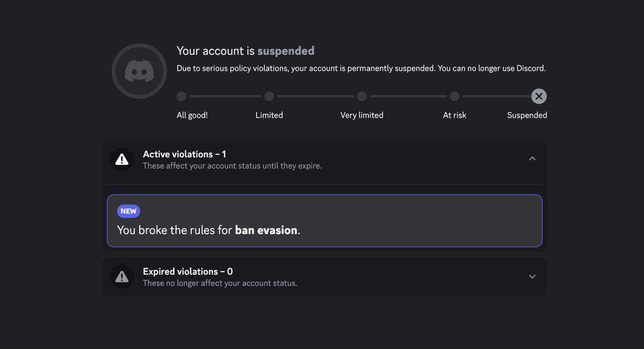Click the Active violations warning icon

122,159
